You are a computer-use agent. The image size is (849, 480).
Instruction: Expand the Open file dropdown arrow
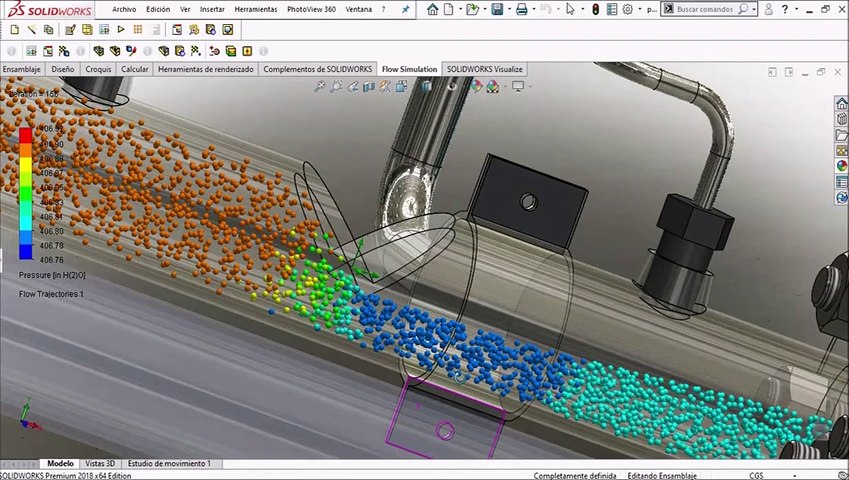coord(485,9)
